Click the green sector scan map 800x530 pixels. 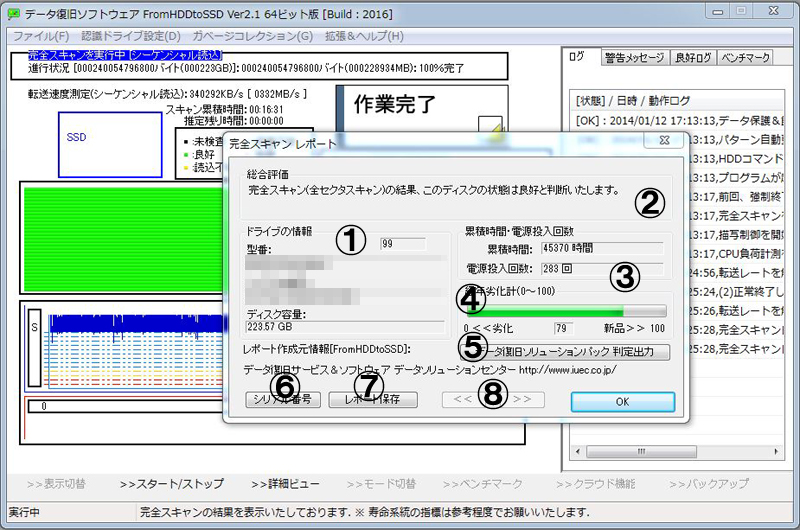click(x=123, y=239)
